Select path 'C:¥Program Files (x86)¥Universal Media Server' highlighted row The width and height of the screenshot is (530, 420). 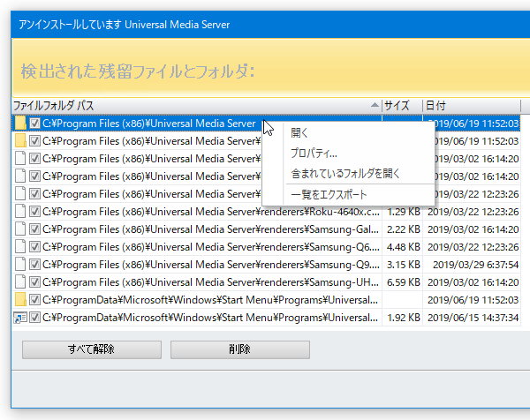click(148, 124)
